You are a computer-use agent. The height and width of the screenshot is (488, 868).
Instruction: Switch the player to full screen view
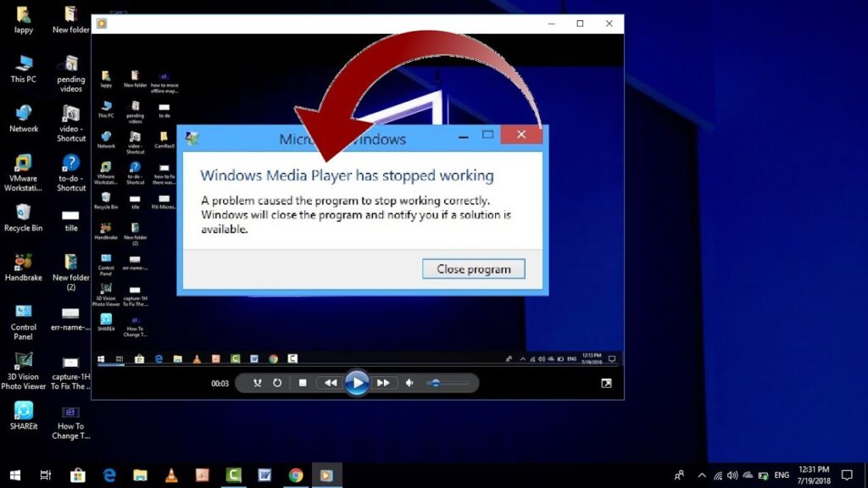(x=607, y=383)
